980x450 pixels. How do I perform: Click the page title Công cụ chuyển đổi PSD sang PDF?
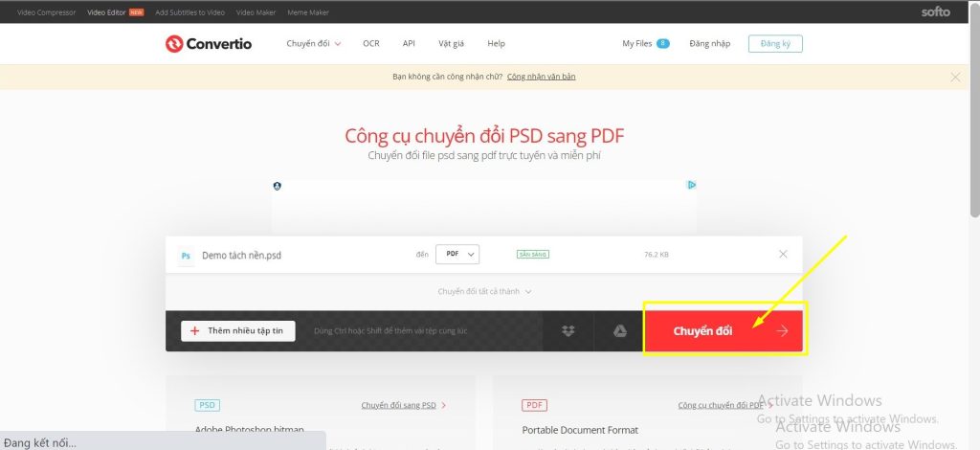point(484,136)
